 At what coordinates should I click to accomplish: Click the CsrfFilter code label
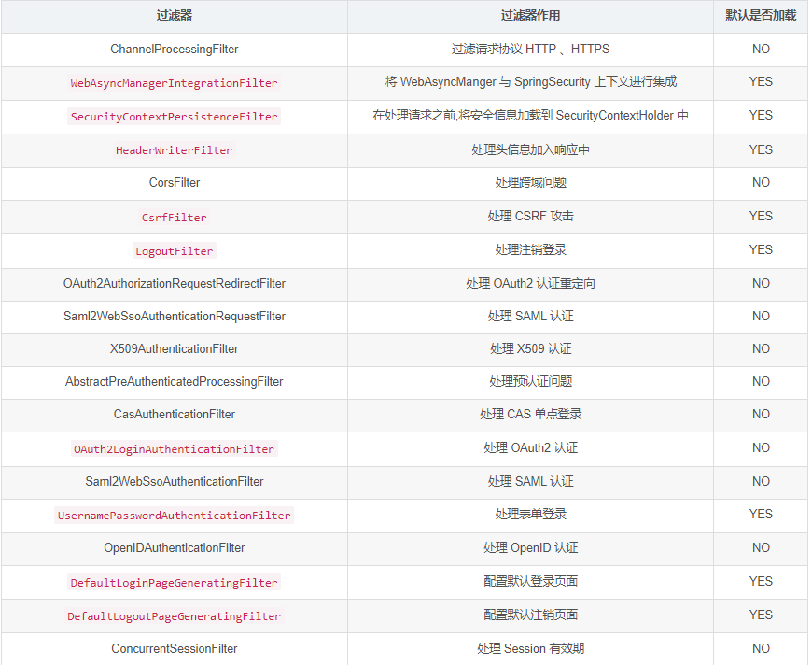pos(174,218)
